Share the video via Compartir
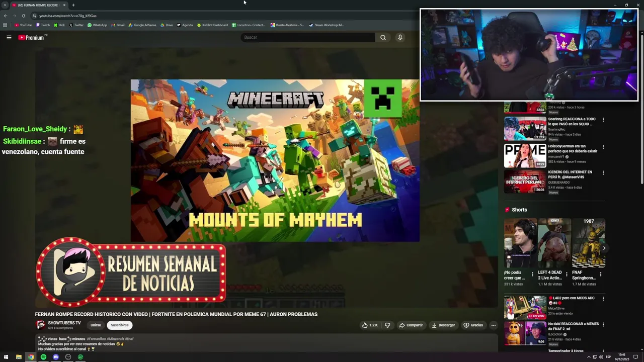The image size is (644, 362). [411, 325]
